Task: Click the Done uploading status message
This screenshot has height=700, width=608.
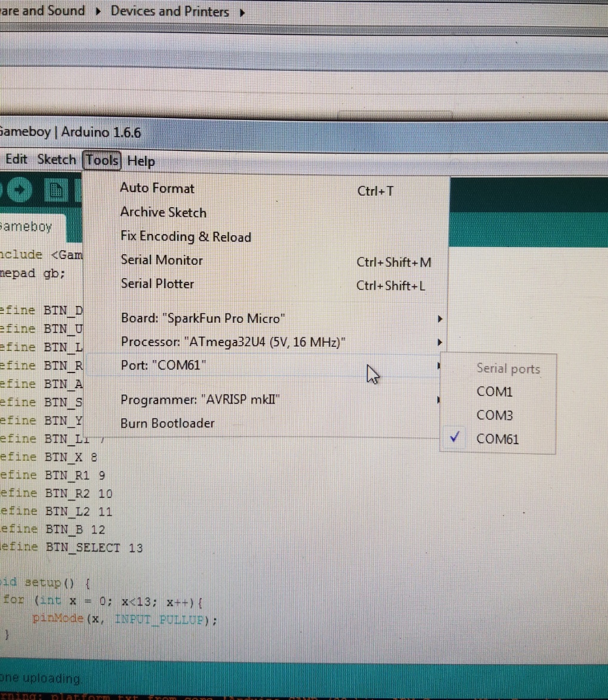Action: (40, 678)
